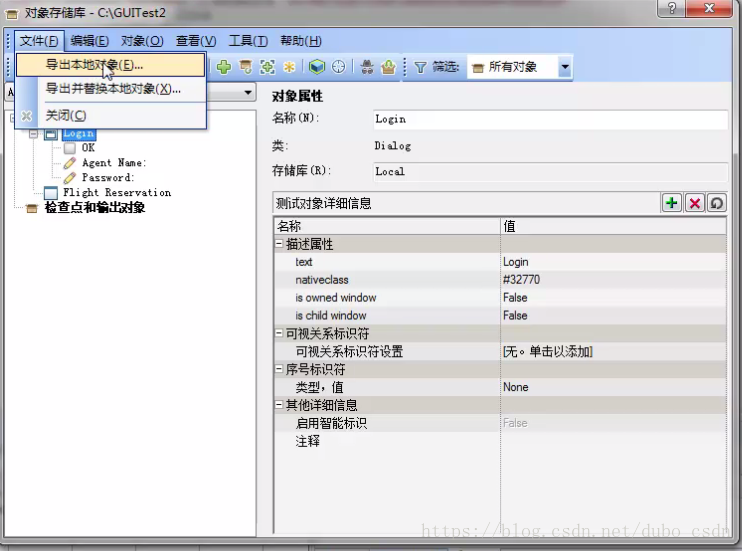Open the 编辑(E) menu
This screenshot has width=742, height=551.
[x=89, y=41]
